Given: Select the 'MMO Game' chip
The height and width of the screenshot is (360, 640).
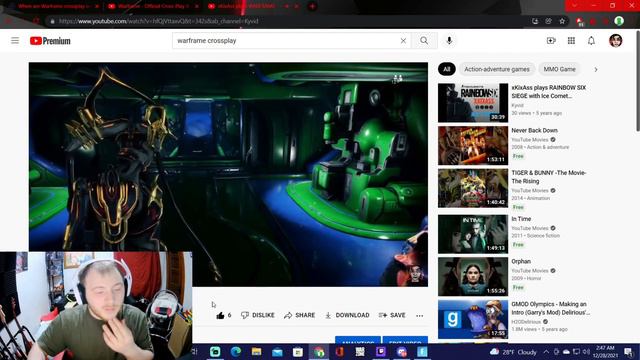Looking at the screenshot, I should click(x=559, y=69).
